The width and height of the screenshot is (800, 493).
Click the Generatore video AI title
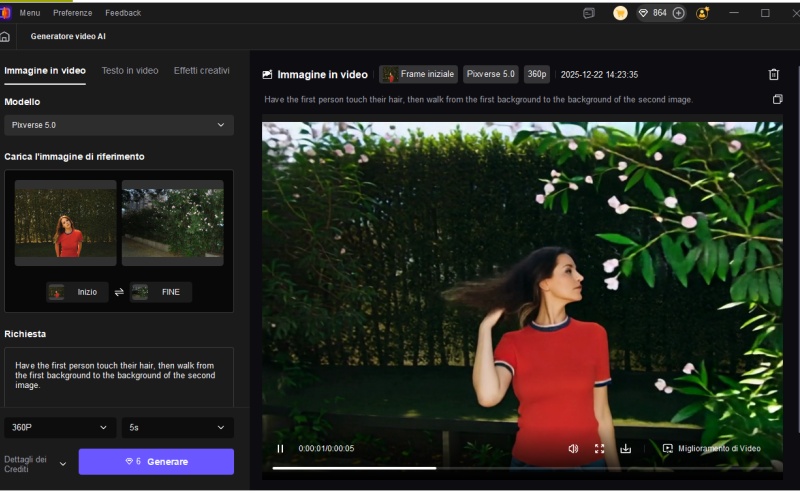[68, 37]
